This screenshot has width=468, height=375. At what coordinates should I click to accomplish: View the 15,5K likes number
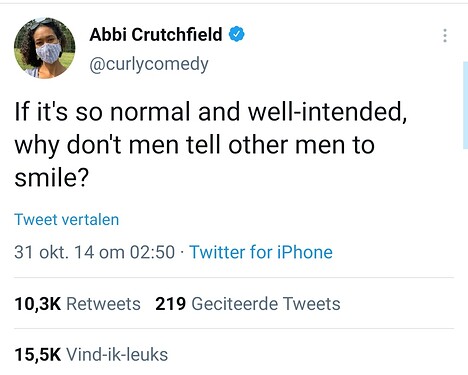(38, 354)
